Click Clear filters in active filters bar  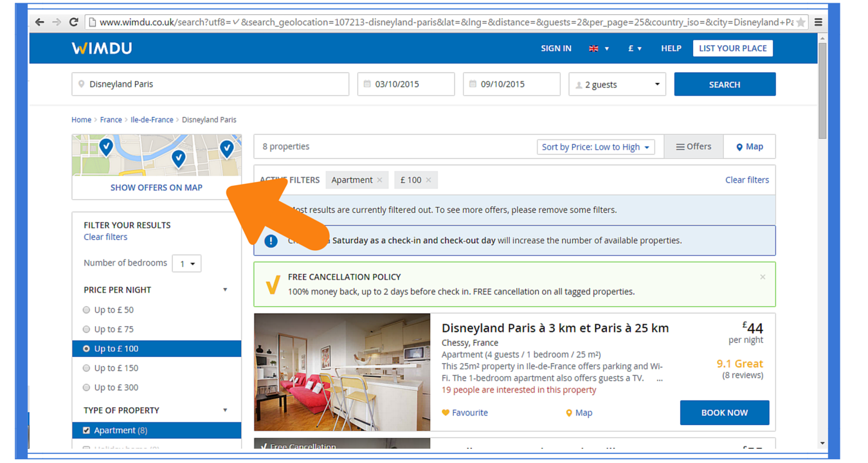coord(747,180)
